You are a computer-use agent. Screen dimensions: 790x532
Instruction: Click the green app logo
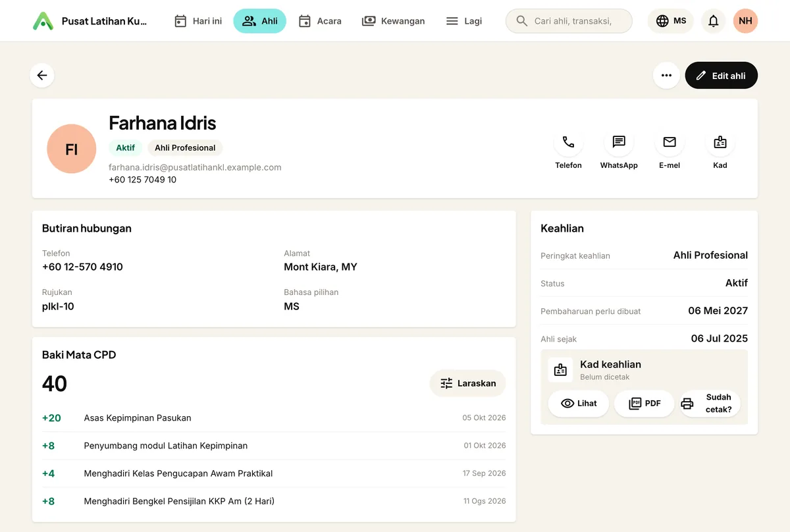tap(43, 21)
